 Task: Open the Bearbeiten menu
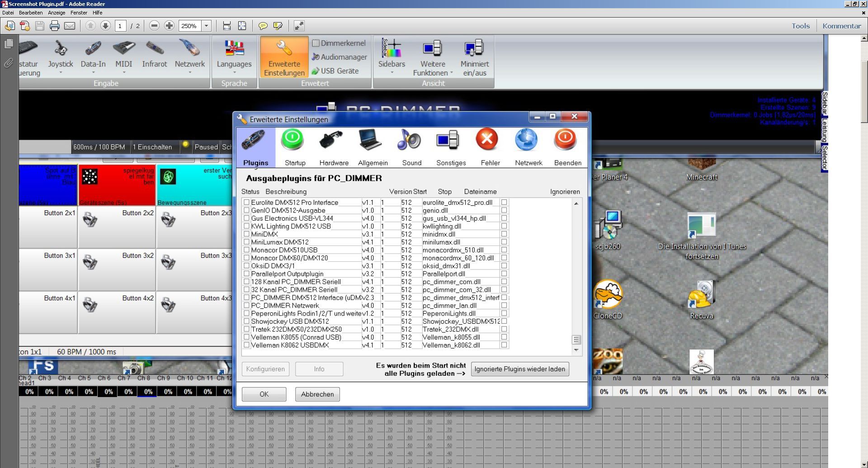click(31, 13)
